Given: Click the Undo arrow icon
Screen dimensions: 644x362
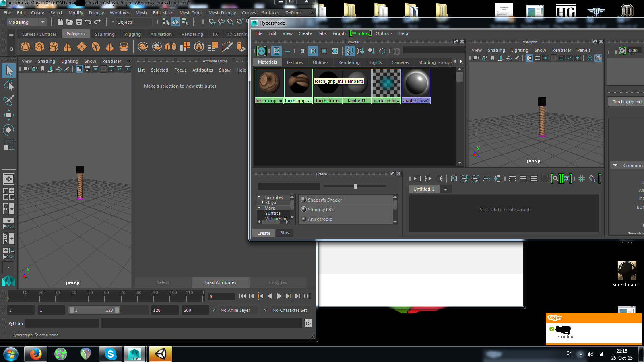Looking at the screenshot, I should pyautogui.click(x=88, y=22).
